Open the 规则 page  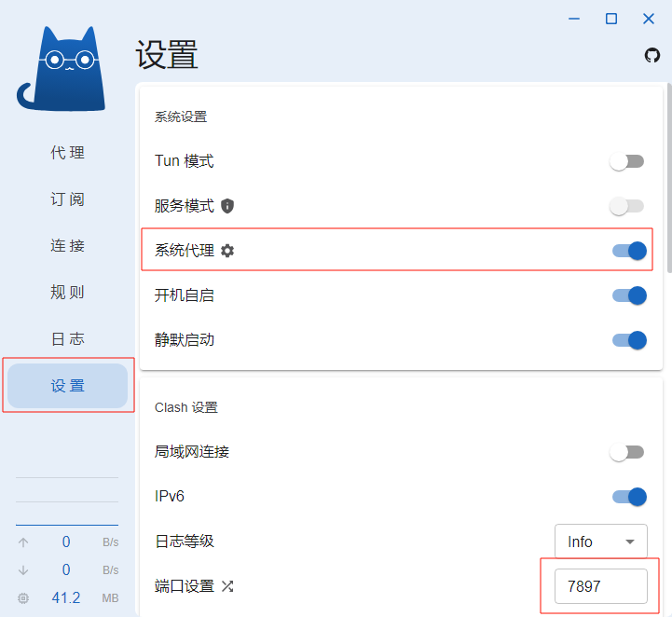coord(68,293)
